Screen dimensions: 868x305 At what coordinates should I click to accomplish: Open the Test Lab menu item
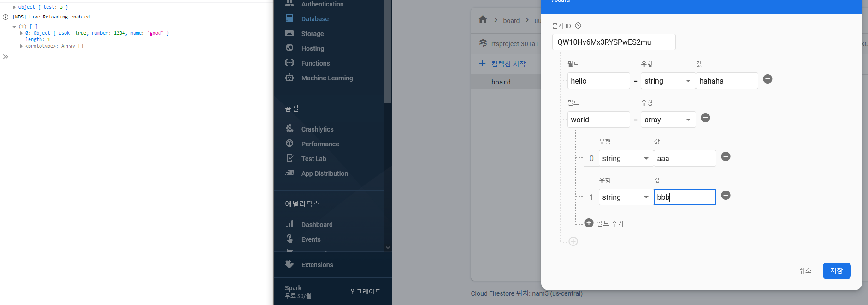point(313,159)
